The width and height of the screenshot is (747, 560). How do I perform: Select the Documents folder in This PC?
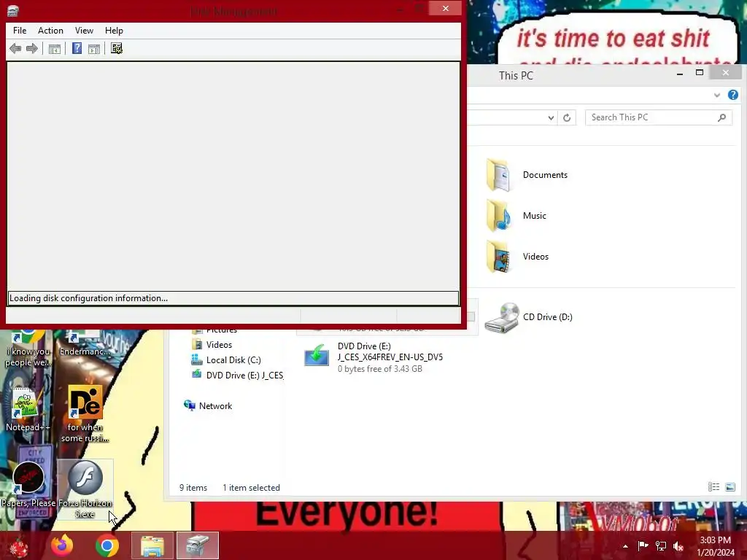[x=527, y=175]
